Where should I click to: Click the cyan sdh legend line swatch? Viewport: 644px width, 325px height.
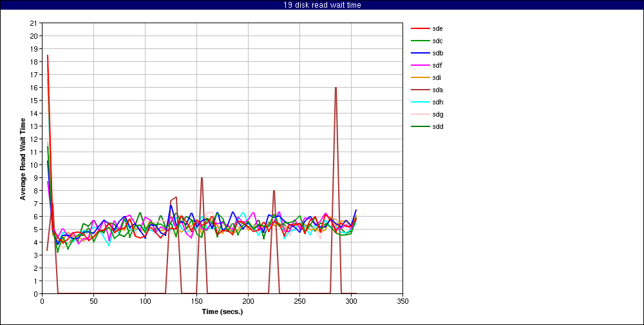point(420,102)
